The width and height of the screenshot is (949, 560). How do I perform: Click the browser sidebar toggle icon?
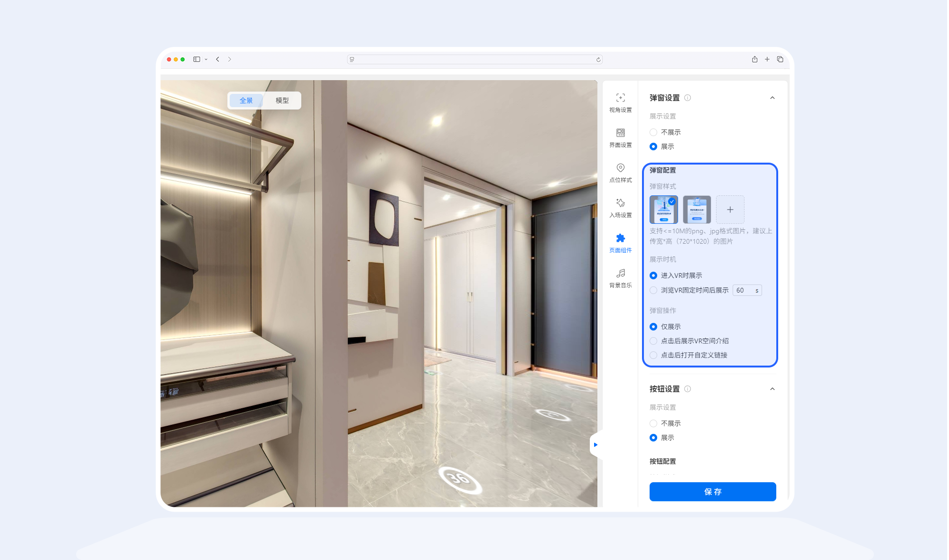[x=196, y=59]
